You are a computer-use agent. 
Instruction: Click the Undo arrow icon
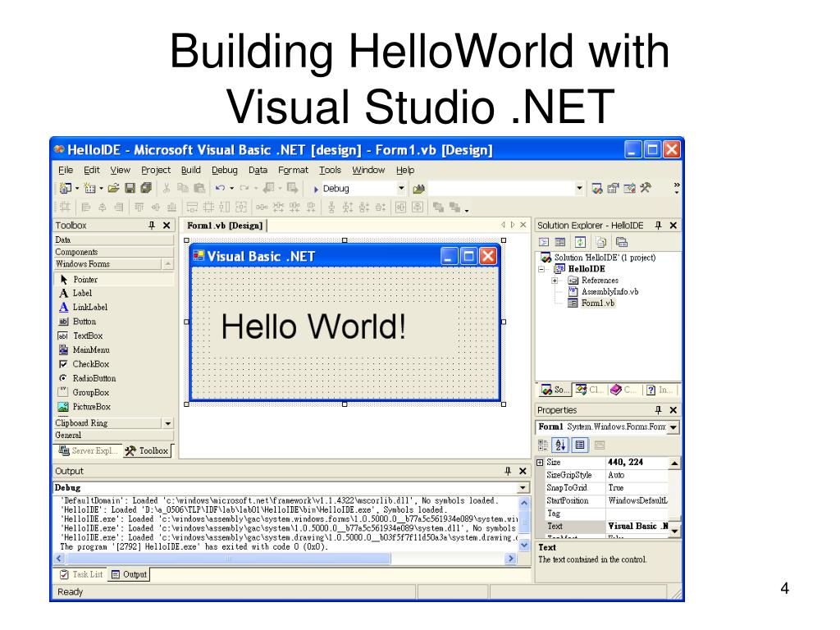point(220,188)
